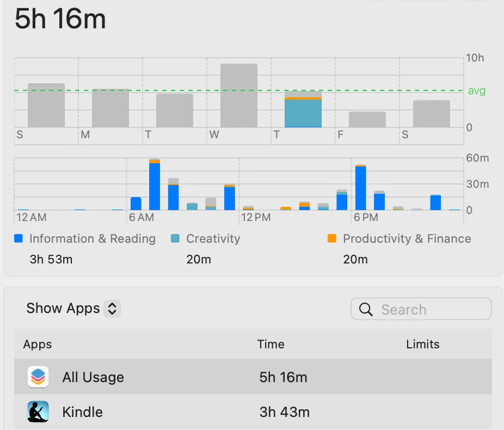Select Sunday's bar in weekly chart
504x430 pixels.
coord(46,106)
